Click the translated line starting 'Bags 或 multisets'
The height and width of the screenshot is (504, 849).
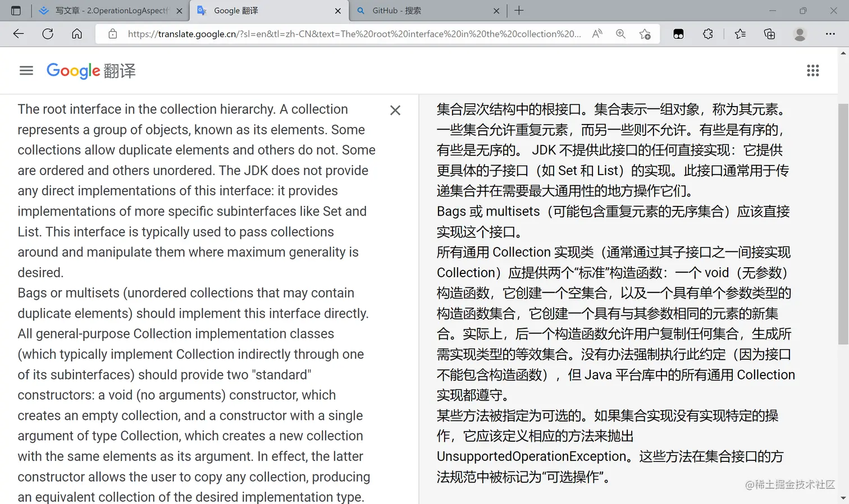[613, 212]
